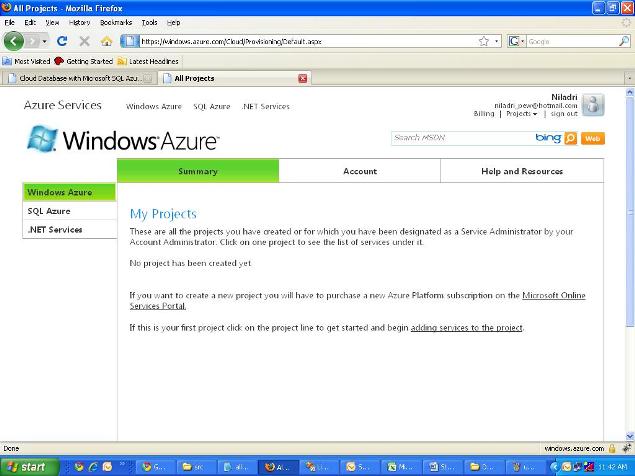Click the Billing link
Image resolution: width=635 pixels, height=476 pixels.
click(x=484, y=114)
